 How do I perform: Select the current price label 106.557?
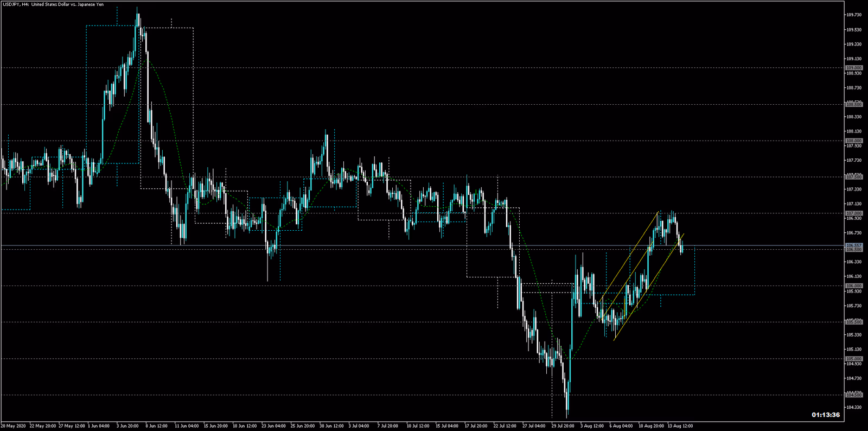854,245
